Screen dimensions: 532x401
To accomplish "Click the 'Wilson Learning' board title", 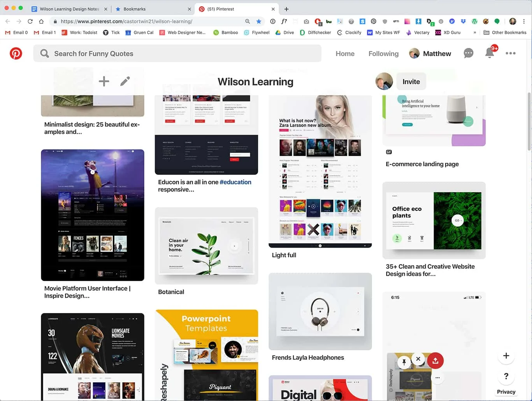I will (x=255, y=82).
